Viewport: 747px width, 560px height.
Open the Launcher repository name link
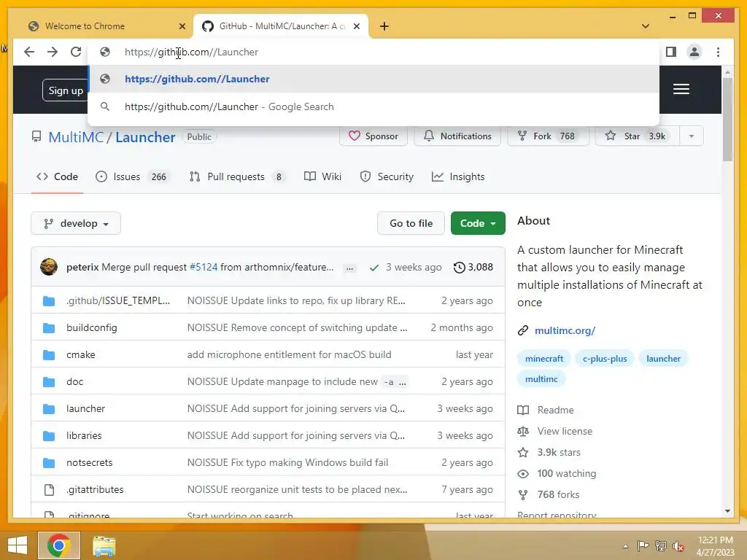tap(145, 137)
